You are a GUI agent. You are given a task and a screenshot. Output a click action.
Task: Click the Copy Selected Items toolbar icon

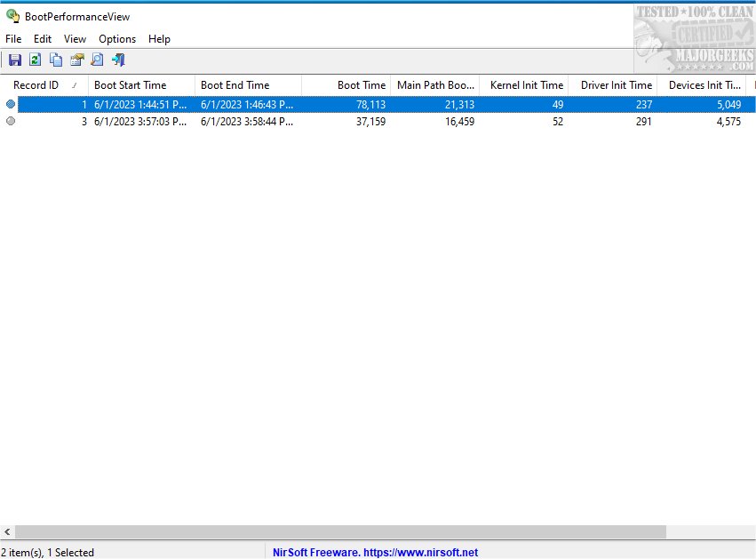[x=55, y=59]
